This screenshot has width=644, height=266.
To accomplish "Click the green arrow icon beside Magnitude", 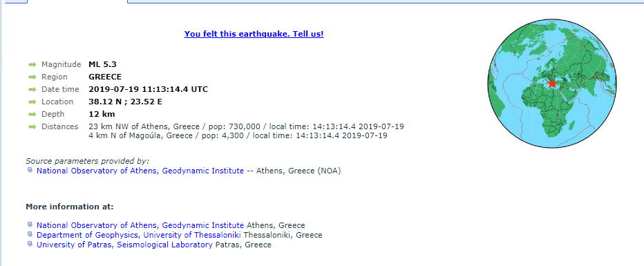I will [x=32, y=65].
